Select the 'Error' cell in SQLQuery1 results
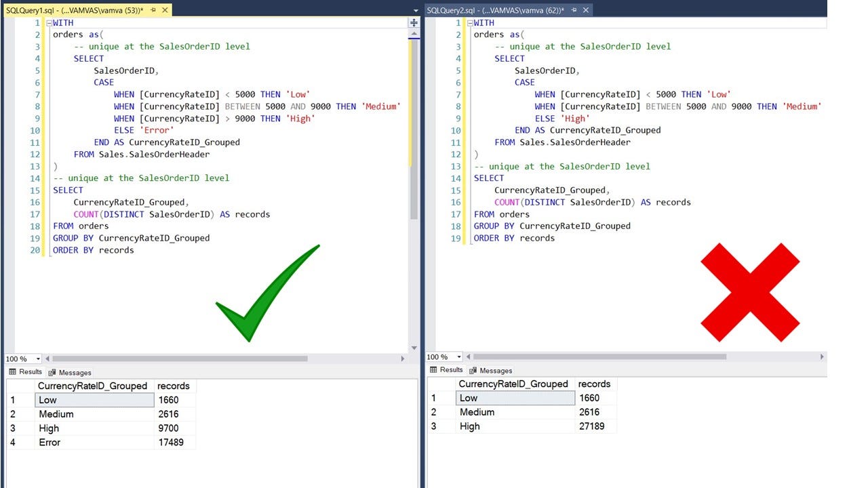The image size is (868, 488). [x=94, y=442]
